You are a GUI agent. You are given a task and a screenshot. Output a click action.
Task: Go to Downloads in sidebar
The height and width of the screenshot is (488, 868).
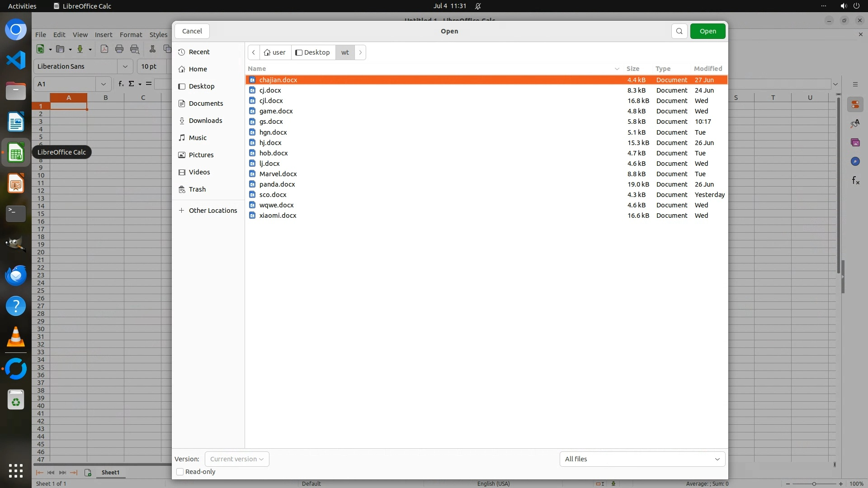205,121
